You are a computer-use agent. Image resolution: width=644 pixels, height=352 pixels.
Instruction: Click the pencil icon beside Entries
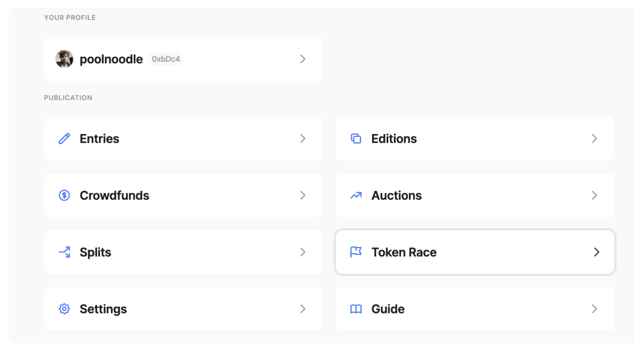point(64,139)
